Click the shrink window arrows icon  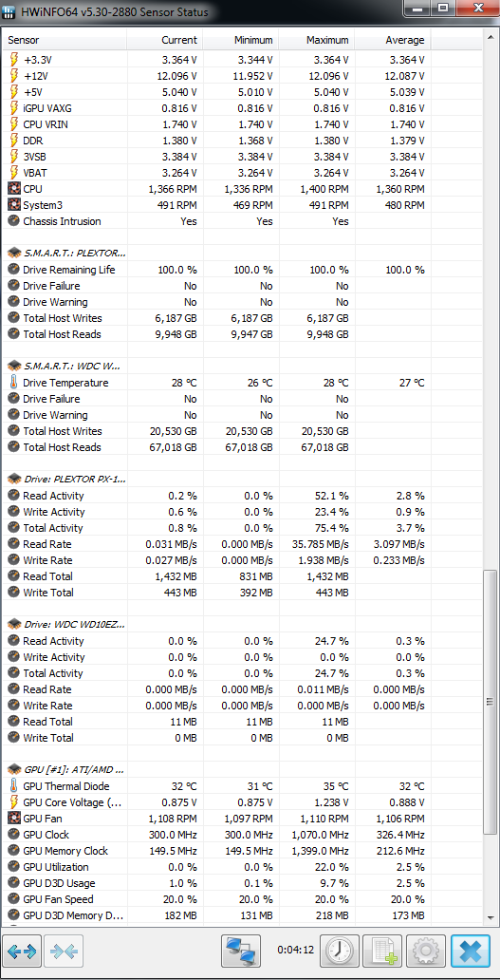coord(65,952)
